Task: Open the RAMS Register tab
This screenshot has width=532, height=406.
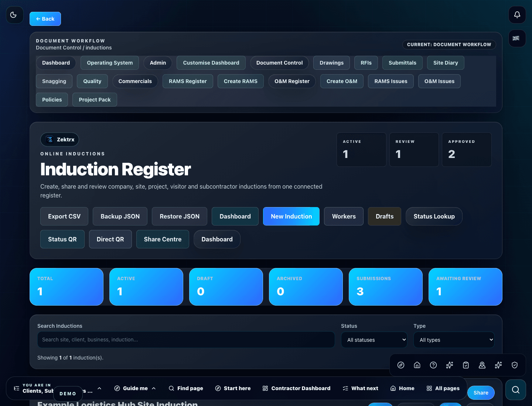Action: click(188, 81)
